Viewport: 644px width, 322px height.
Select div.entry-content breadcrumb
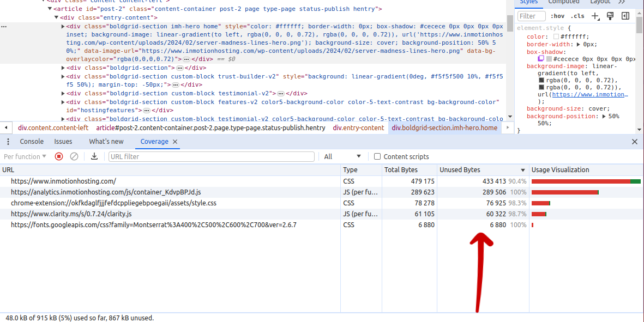(359, 127)
